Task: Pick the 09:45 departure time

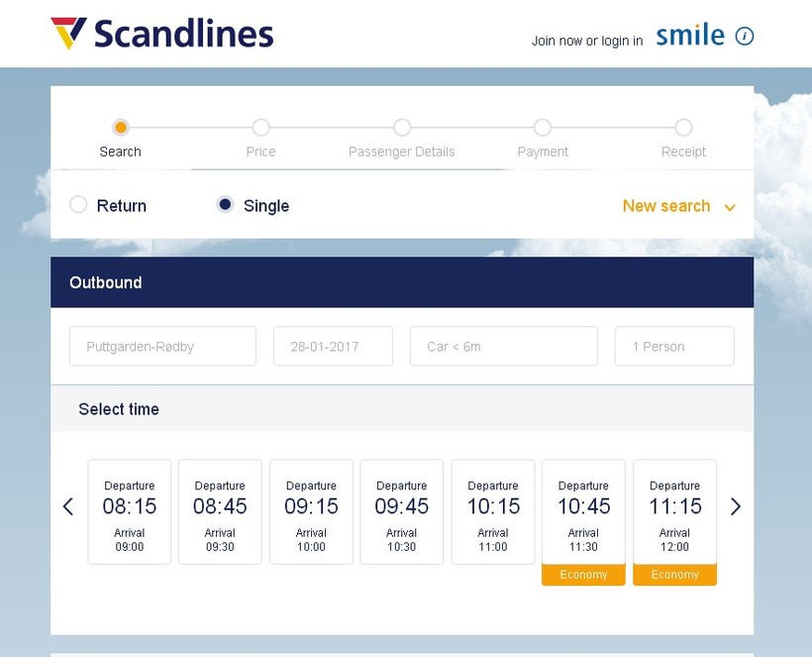Action: (401, 511)
